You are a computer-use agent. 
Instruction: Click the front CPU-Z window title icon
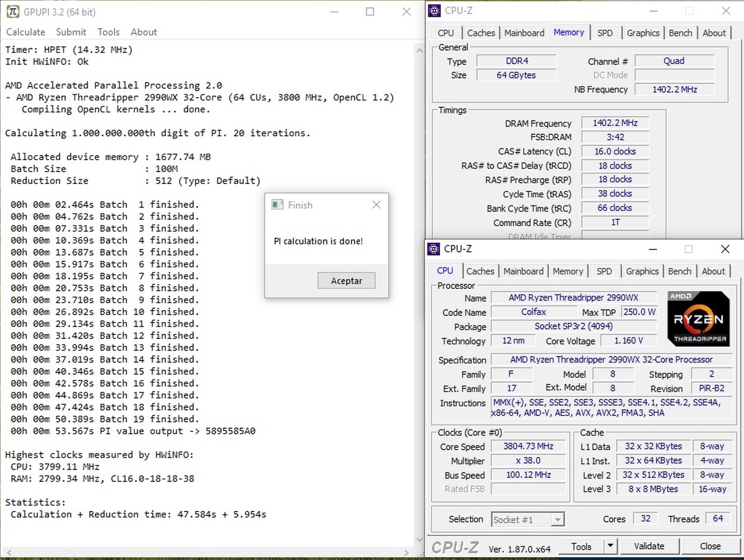(x=433, y=249)
